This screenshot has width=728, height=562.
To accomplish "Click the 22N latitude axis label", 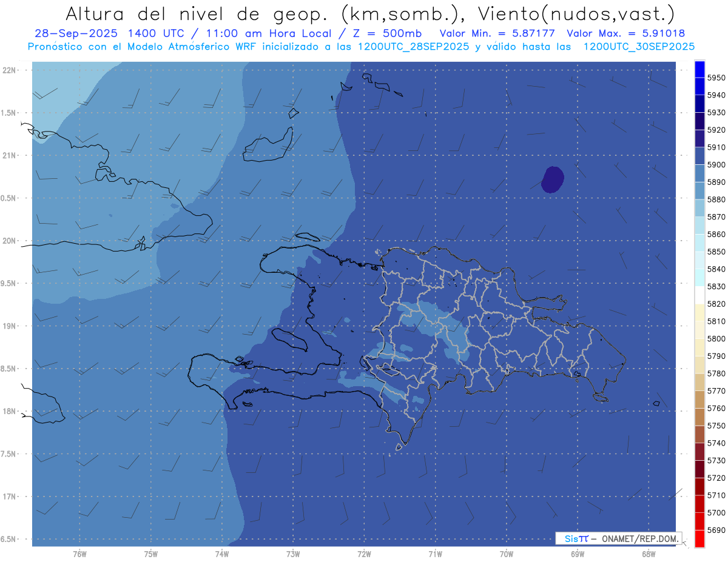I will [9, 70].
